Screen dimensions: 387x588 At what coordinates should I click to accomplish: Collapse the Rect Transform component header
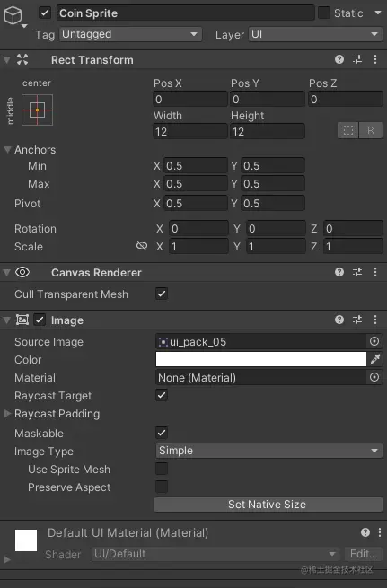pyautogui.click(x=6, y=59)
